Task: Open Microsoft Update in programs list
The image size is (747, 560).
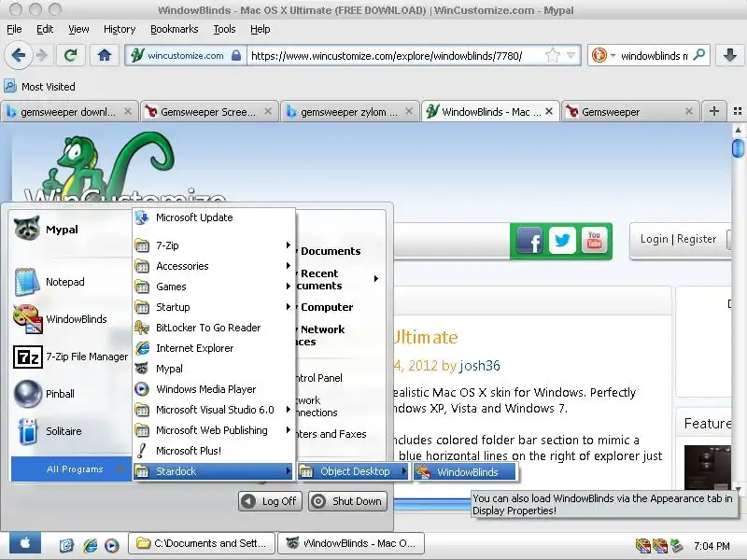Action: pyautogui.click(x=214, y=217)
